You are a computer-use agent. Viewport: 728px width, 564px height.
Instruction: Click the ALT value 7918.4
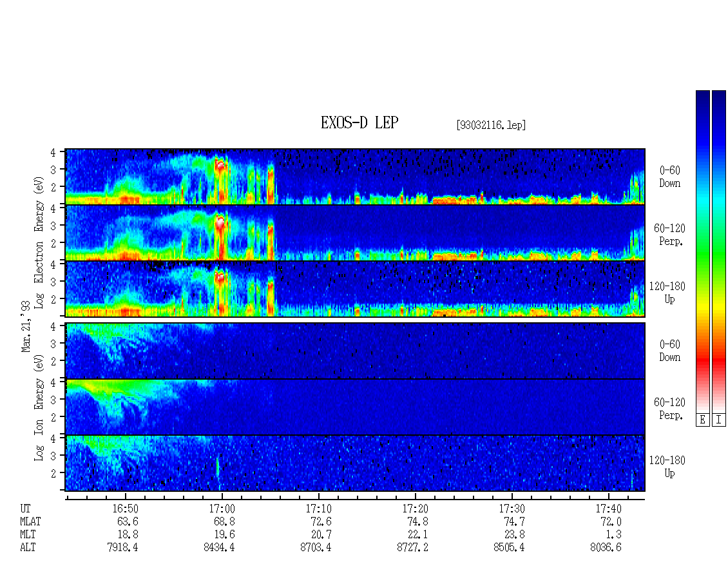(122, 547)
